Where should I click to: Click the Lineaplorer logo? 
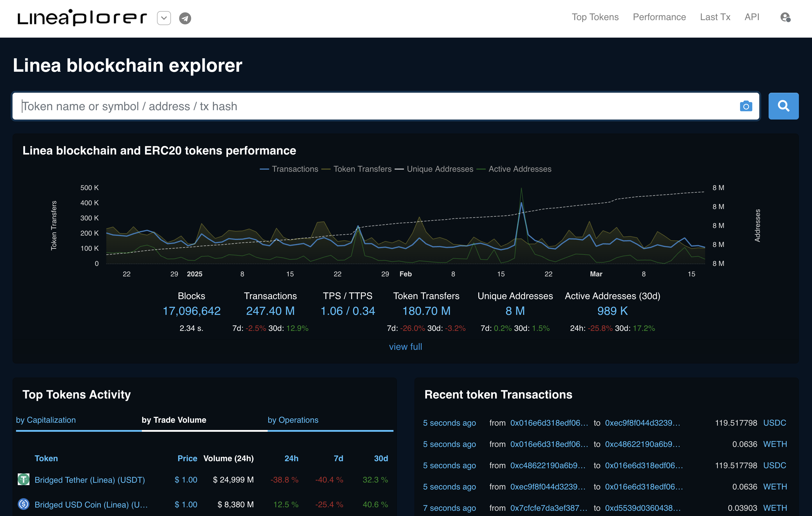coord(82,17)
